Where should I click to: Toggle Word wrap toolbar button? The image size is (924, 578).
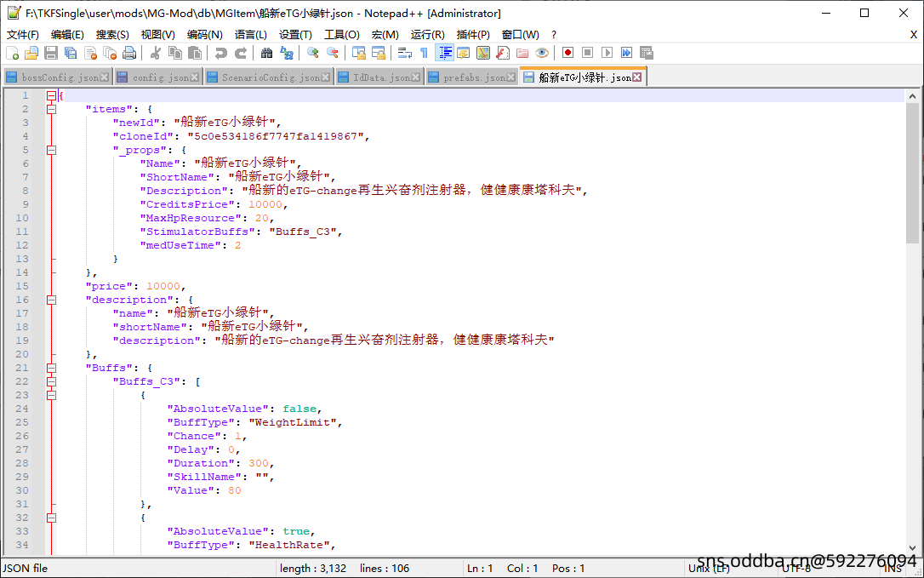pyautogui.click(x=405, y=53)
